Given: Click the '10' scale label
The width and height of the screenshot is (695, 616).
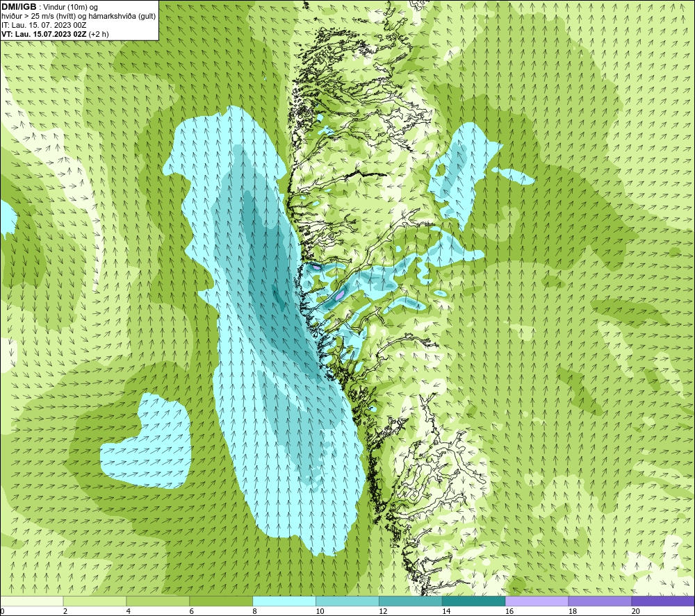Looking at the screenshot, I should tap(320, 612).
